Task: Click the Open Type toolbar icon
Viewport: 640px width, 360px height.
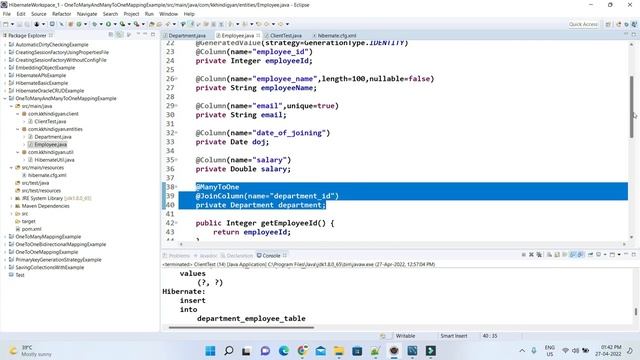Action: (x=151, y=24)
